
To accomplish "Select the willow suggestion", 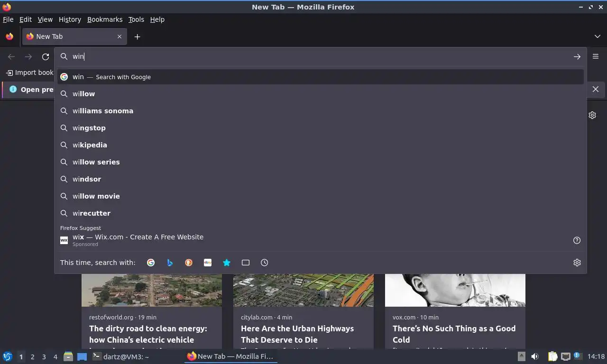I will coord(321,94).
